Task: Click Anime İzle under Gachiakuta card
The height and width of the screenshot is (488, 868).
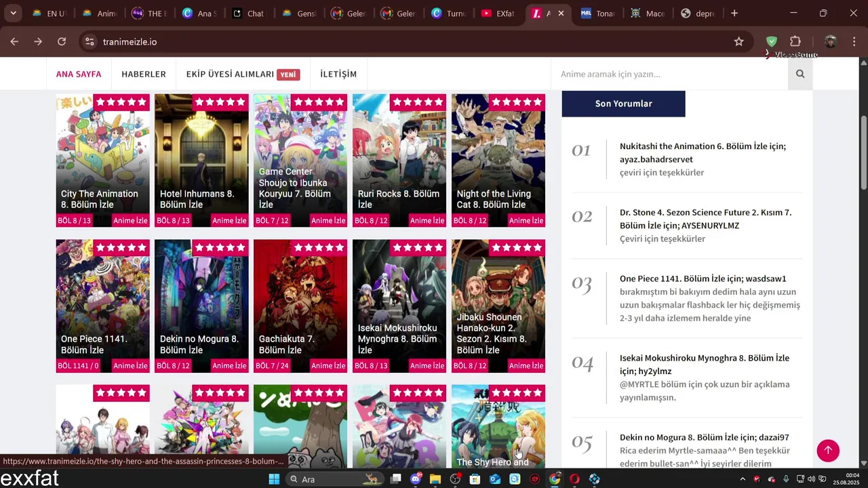Action: pyautogui.click(x=328, y=366)
